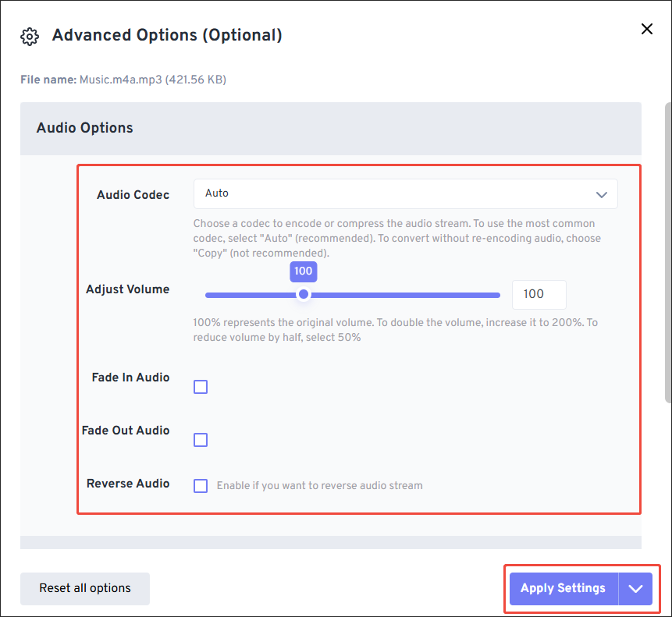Viewport: 672px width, 617px height.
Task: Click the gear beside Advanced Options title
Action: pyautogui.click(x=29, y=36)
